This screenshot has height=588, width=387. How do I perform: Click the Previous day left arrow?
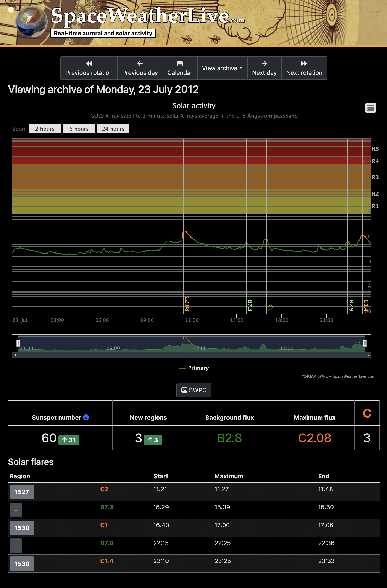(x=140, y=63)
